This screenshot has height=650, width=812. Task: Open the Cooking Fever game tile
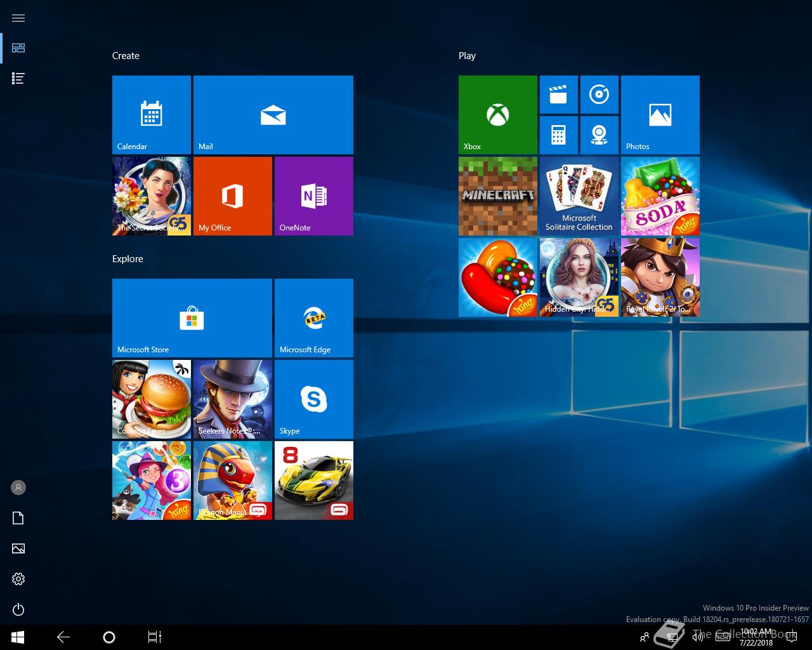click(152, 399)
